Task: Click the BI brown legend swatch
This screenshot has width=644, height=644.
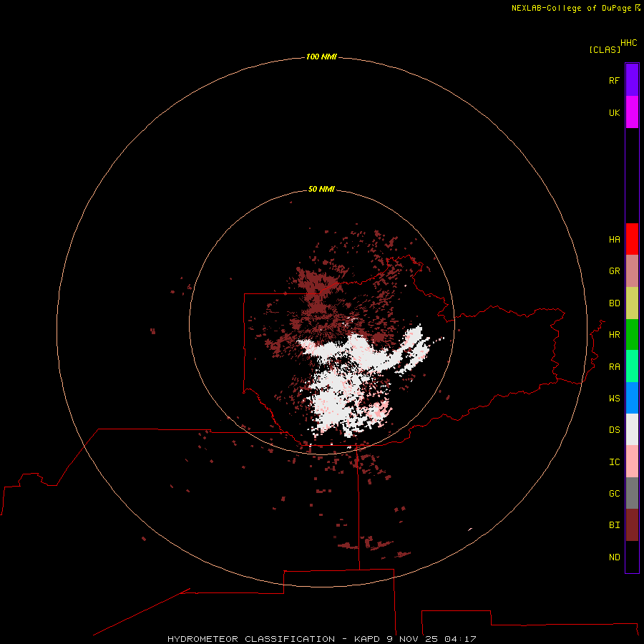Action: click(632, 525)
